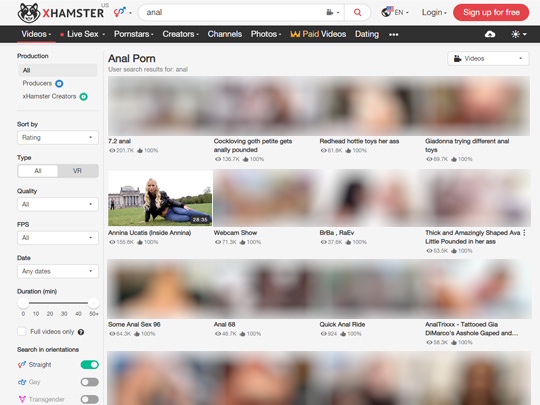Click the red magnifier search icon

357,12
